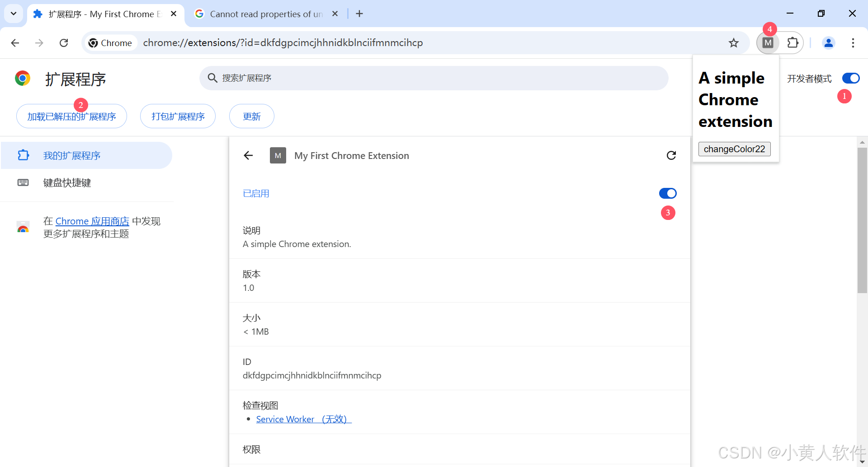868x467 pixels.
Task: Bookmark this page with the star icon
Action: tap(733, 43)
